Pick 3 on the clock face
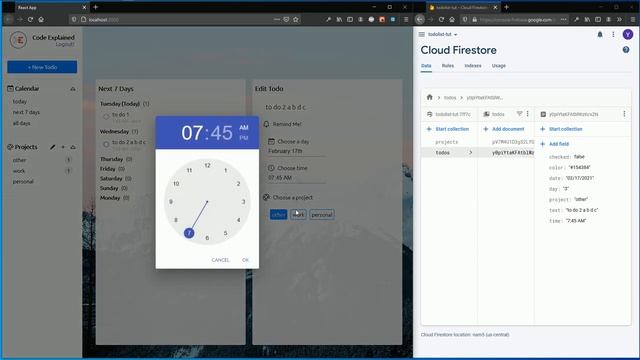This screenshot has height=360, width=640. 244,202
